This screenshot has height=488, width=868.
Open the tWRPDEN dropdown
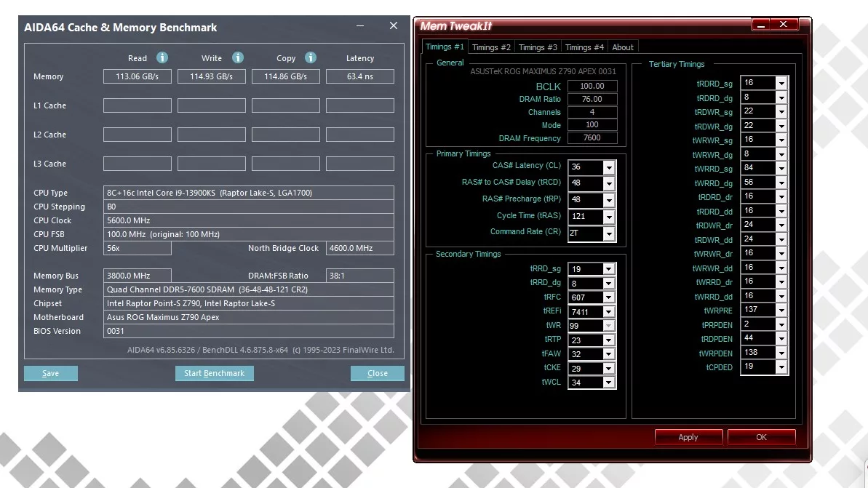coord(781,353)
